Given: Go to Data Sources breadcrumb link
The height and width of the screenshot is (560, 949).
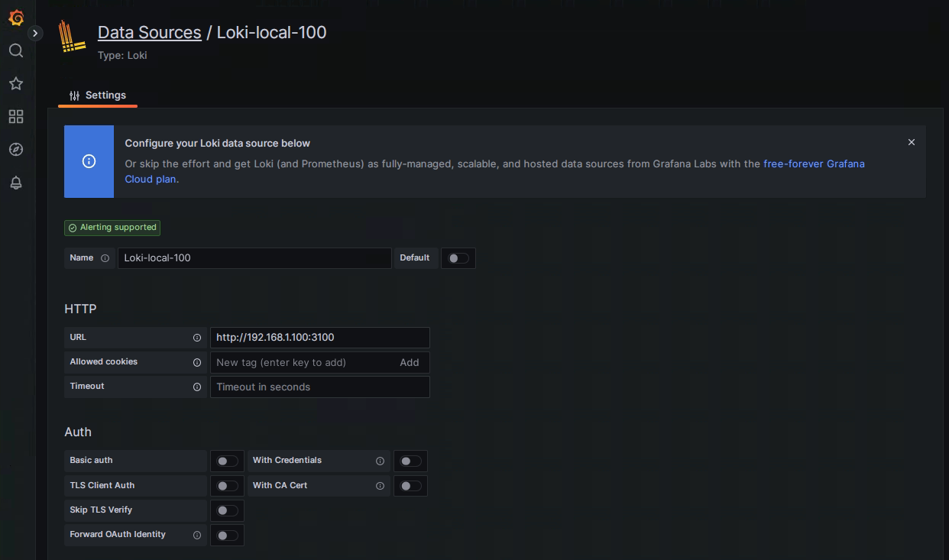Looking at the screenshot, I should (150, 33).
